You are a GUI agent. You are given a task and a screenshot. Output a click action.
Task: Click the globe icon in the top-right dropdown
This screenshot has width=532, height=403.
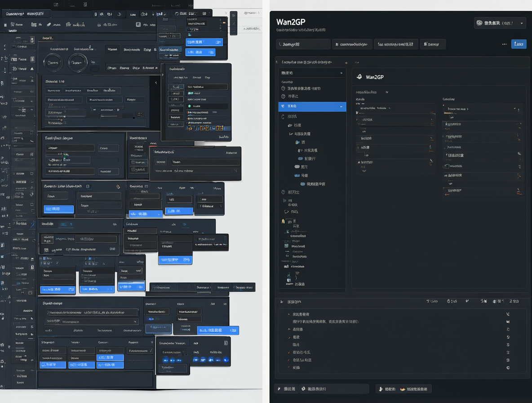[x=479, y=23]
